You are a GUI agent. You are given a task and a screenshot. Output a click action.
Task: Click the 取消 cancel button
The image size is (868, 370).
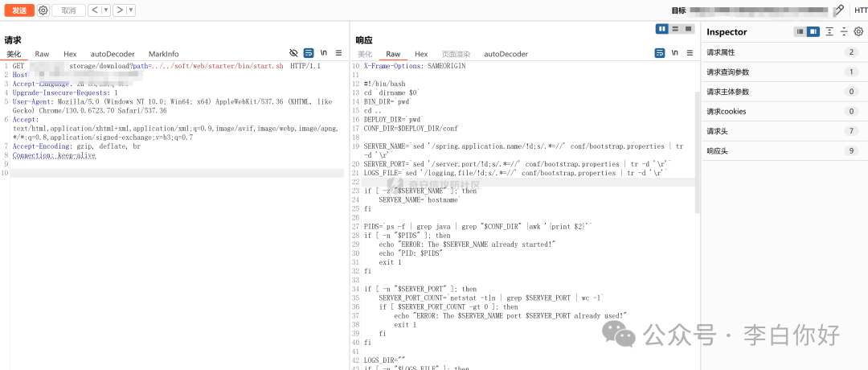(x=69, y=10)
